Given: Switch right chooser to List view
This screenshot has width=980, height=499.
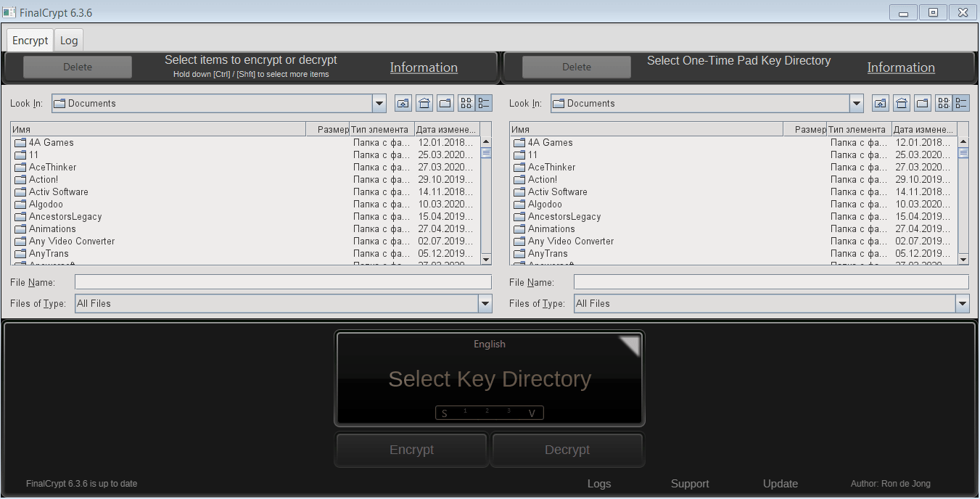Looking at the screenshot, I should coord(944,103).
